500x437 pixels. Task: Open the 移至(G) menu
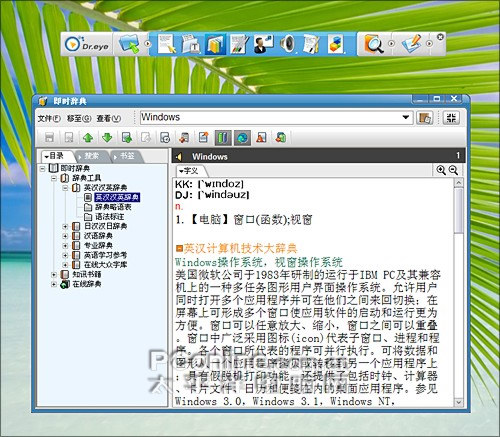pos(79,118)
